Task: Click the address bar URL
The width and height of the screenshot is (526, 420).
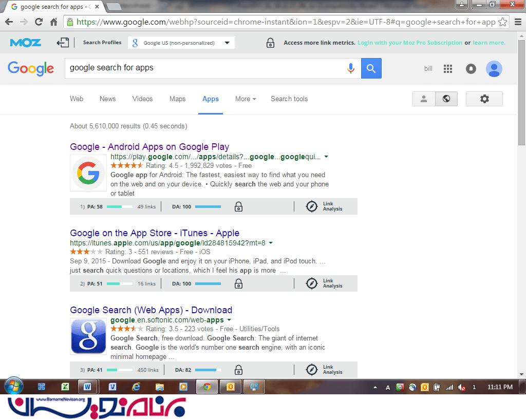Action: (x=286, y=22)
